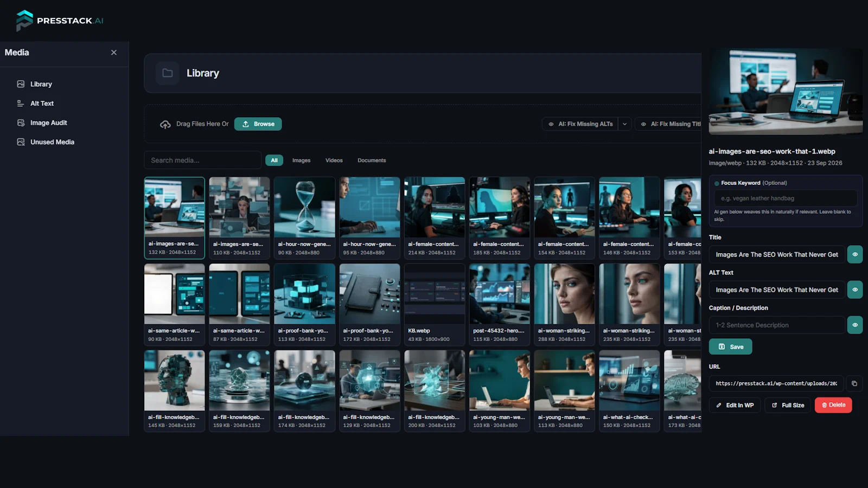Run AI: Fix Missing Titles

tap(669, 124)
